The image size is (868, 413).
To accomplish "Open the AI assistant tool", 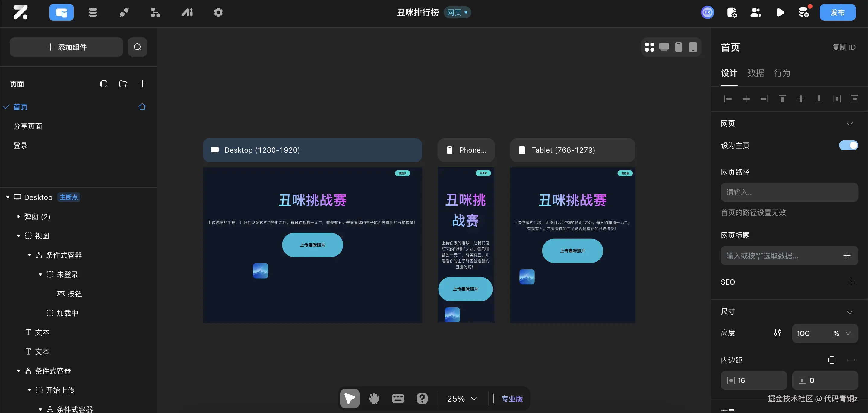I will (187, 12).
